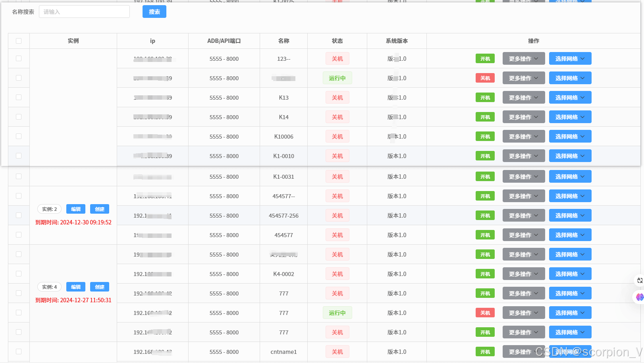Click 开机 button for row 454577-256

(x=485, y=215)
